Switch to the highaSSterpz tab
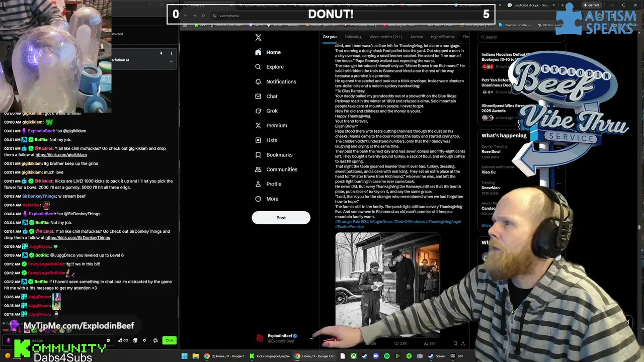 443,37
